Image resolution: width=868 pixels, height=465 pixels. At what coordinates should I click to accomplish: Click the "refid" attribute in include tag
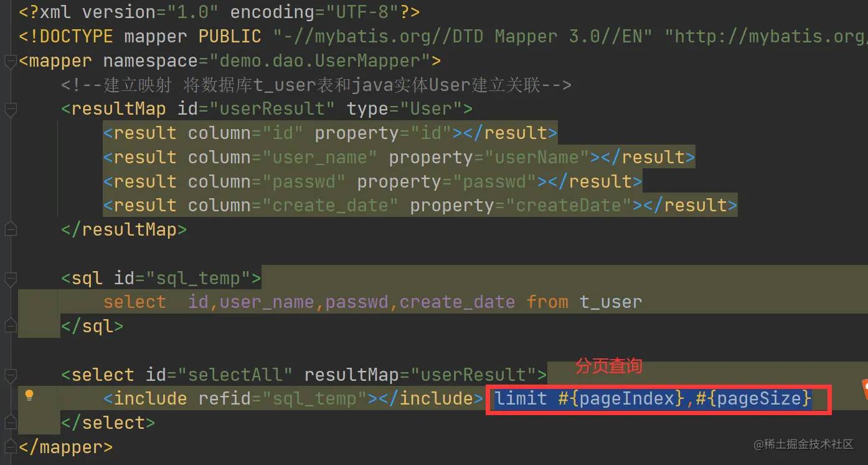tap(224, 398)
